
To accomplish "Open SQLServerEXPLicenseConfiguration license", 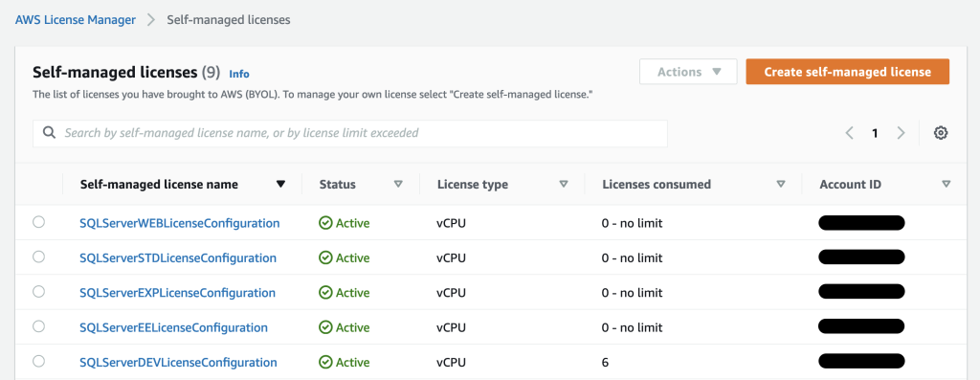I will pos(177,293).
